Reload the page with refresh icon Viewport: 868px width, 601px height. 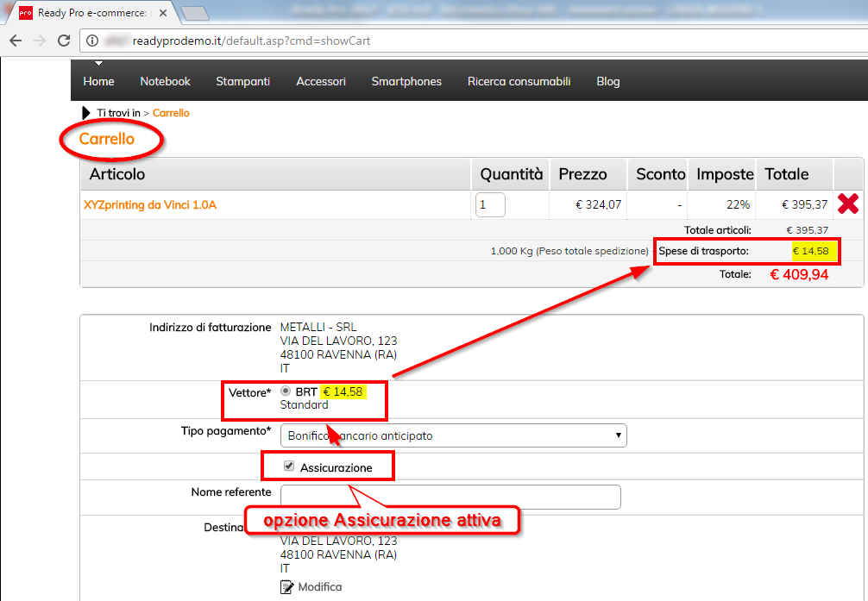click(x=64, y=41)
